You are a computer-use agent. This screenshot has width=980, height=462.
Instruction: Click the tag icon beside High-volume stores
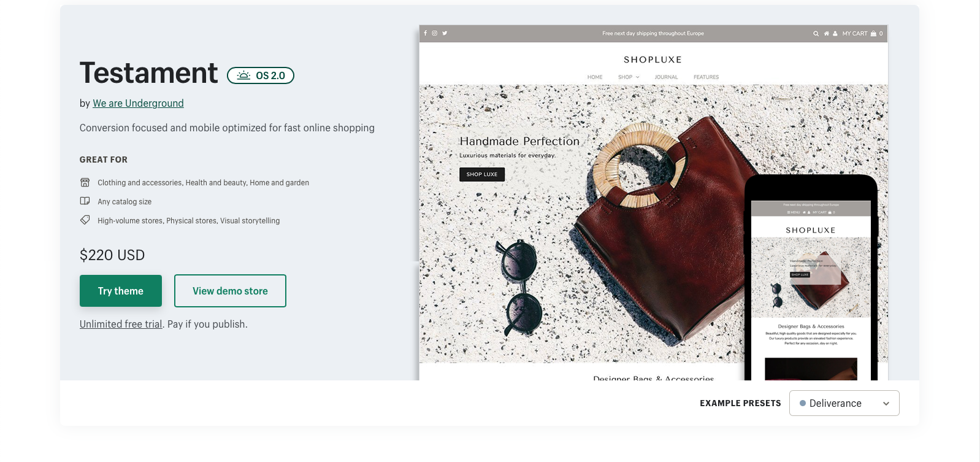click(85, 220)
